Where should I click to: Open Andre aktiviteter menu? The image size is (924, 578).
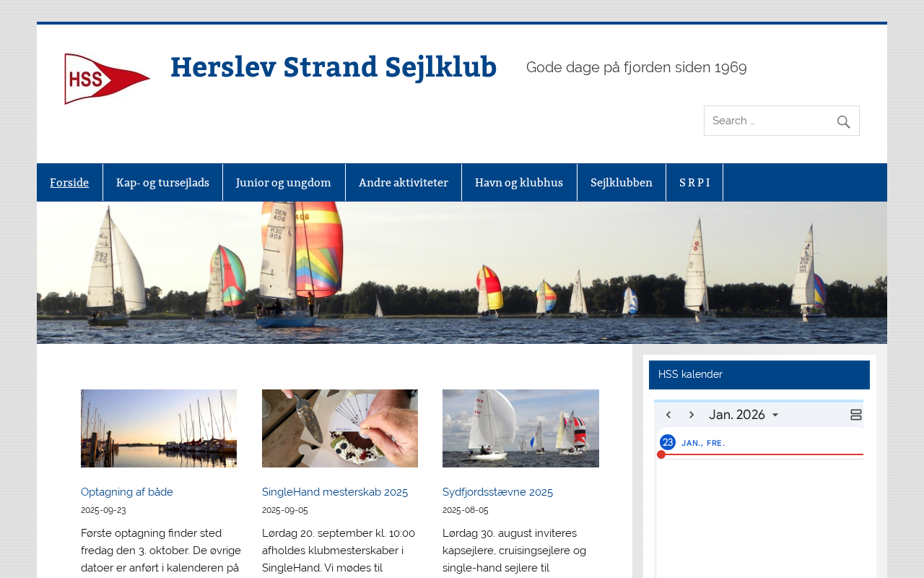click(x=404, y=183)
